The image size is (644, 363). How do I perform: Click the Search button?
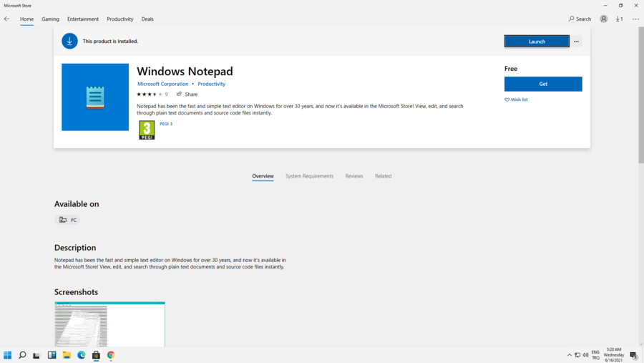coord(580,19)
